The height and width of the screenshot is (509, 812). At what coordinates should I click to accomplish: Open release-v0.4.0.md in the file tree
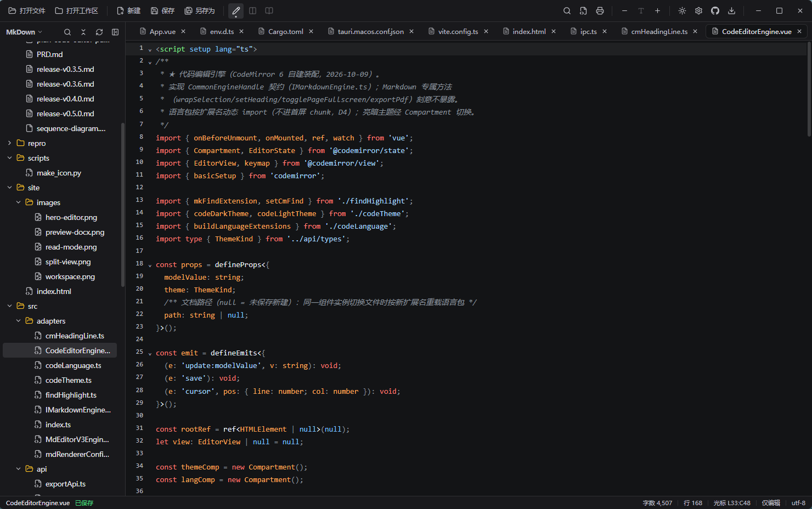tap(65, 99)
